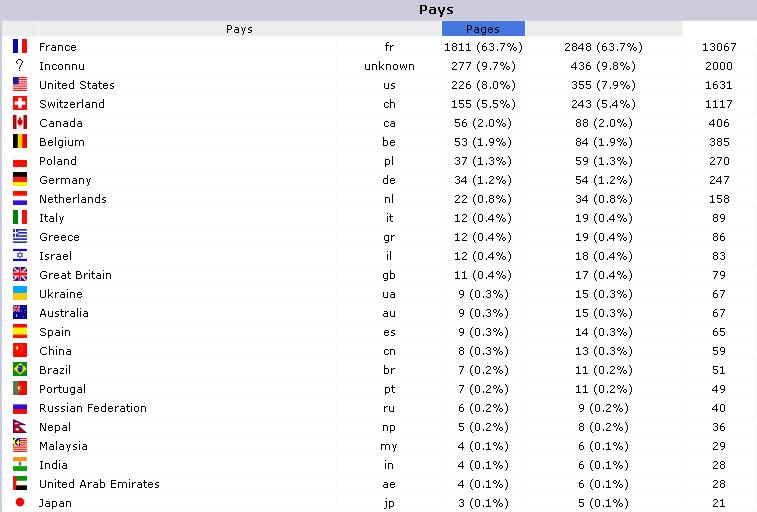
Task: Click the France flag icon
Action: (x=20, y=46)
